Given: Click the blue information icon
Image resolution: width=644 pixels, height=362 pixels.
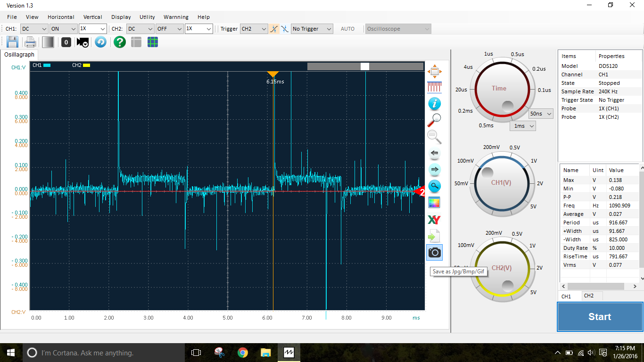Looking at the screenshot, I should [x=434, y=104].
